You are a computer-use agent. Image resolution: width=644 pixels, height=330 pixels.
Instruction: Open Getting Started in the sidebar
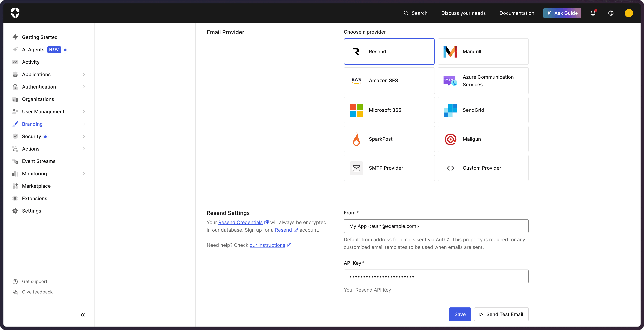coord(40,37)
